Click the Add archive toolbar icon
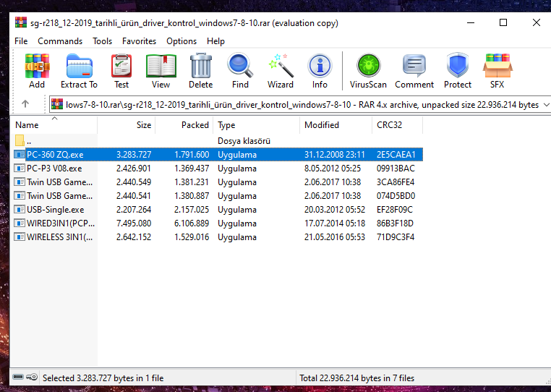 [37, 66]
